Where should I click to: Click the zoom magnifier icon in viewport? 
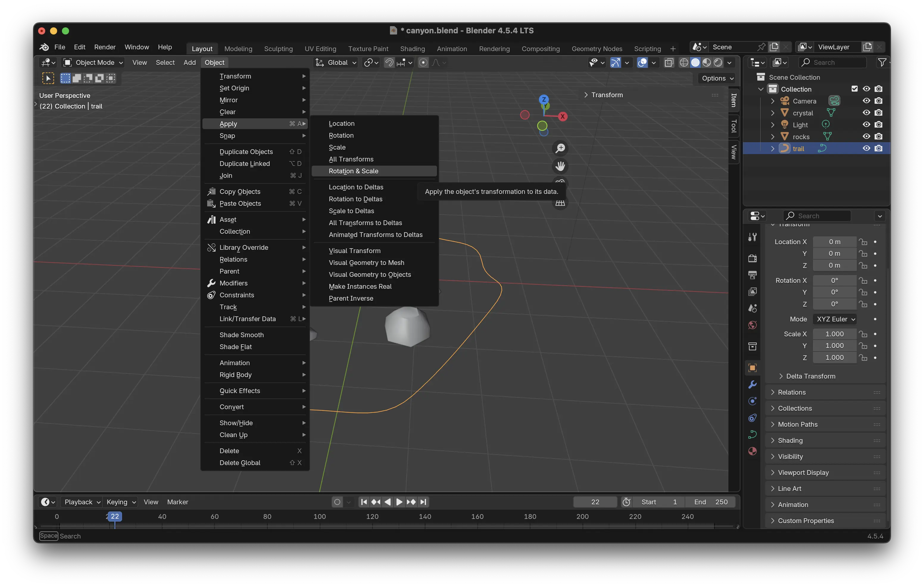[x=560, y=148]
